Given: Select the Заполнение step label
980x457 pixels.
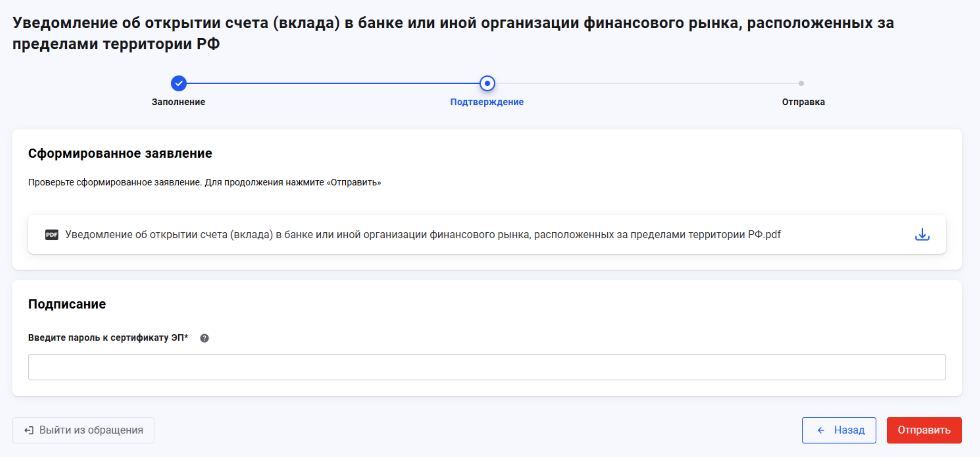Looking at the screenshot, I should 178,102.
